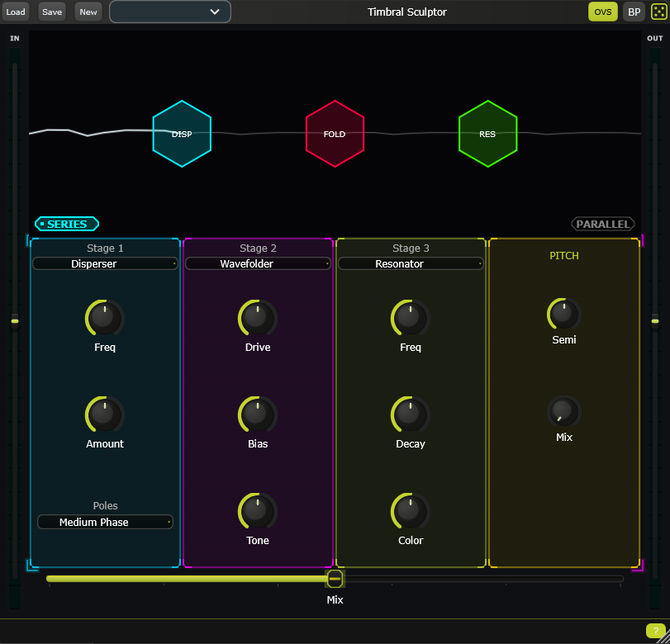Toggle OVS oversampling mode

click(x=602, y=12)
